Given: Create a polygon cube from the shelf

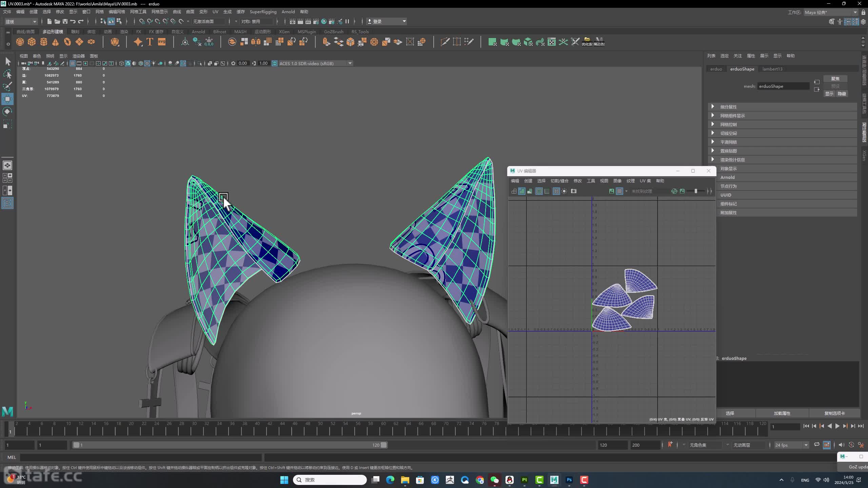Looking at the screenshot, I should pos(32,42).
